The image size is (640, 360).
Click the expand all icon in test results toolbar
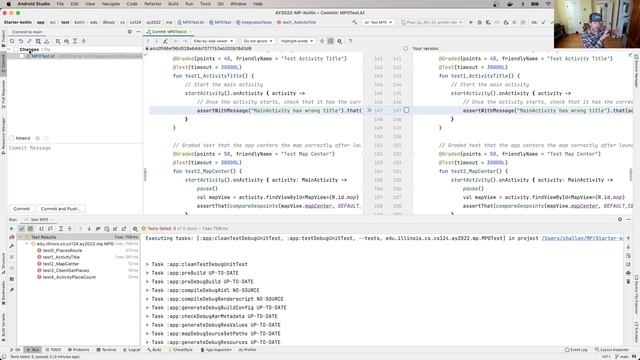tap(61, 229)
